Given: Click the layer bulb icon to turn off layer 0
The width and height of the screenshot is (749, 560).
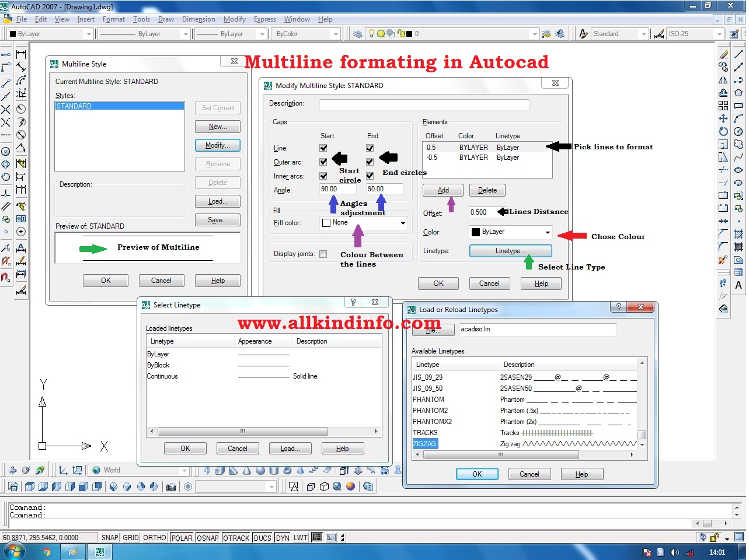Looking at the screenshot, I should coord(371,33).
